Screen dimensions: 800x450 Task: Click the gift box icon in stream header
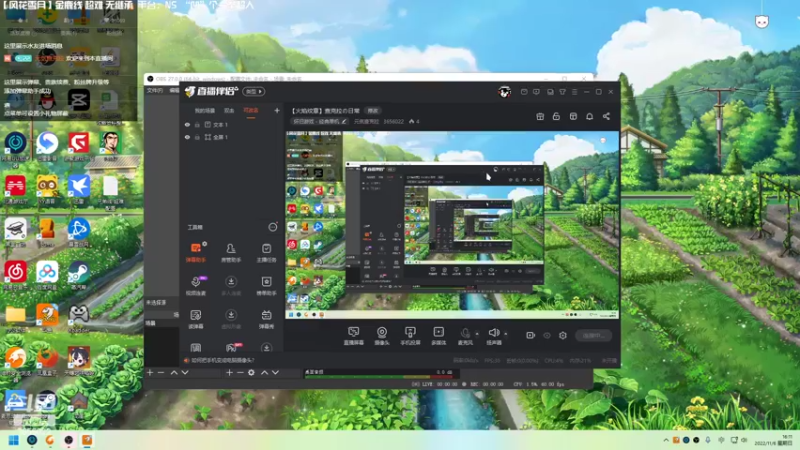tap(540, 116)
